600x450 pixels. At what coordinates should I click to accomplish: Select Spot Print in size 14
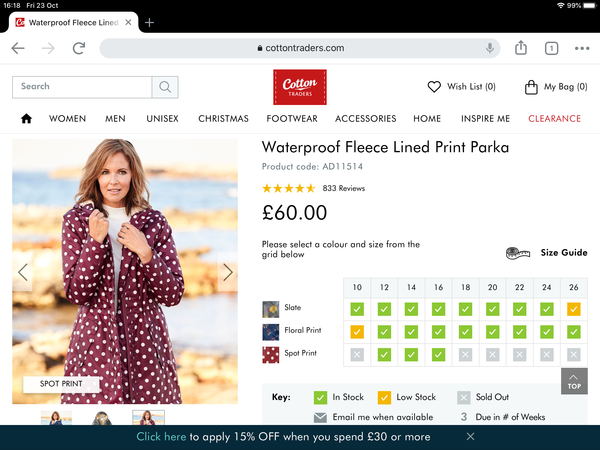pyautogui.click(x=411, y=355)
